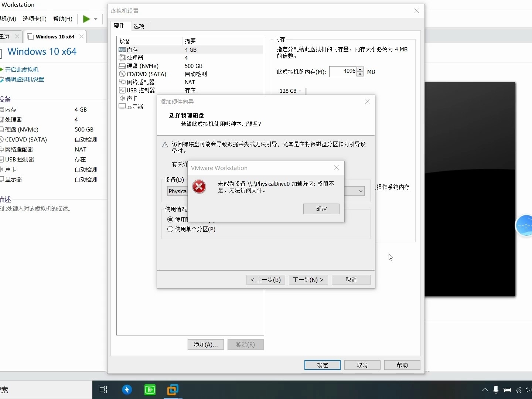Switch to the 选项 tab
The width and height of the screenshot is (532, 399).
click(x=139, y=26)
